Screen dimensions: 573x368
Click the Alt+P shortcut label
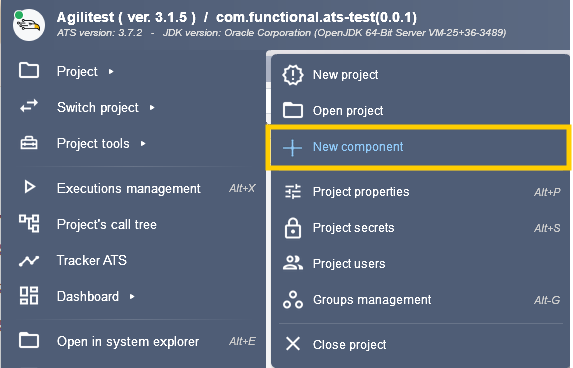(x=547, y=192)
